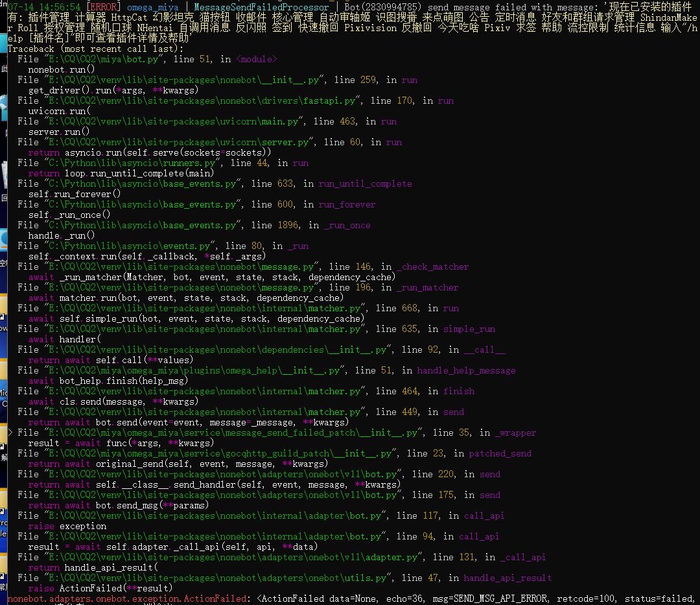Select the Bot(2830994785) identifier text
This screenshot has height=605, width=700.
(379, 7)
